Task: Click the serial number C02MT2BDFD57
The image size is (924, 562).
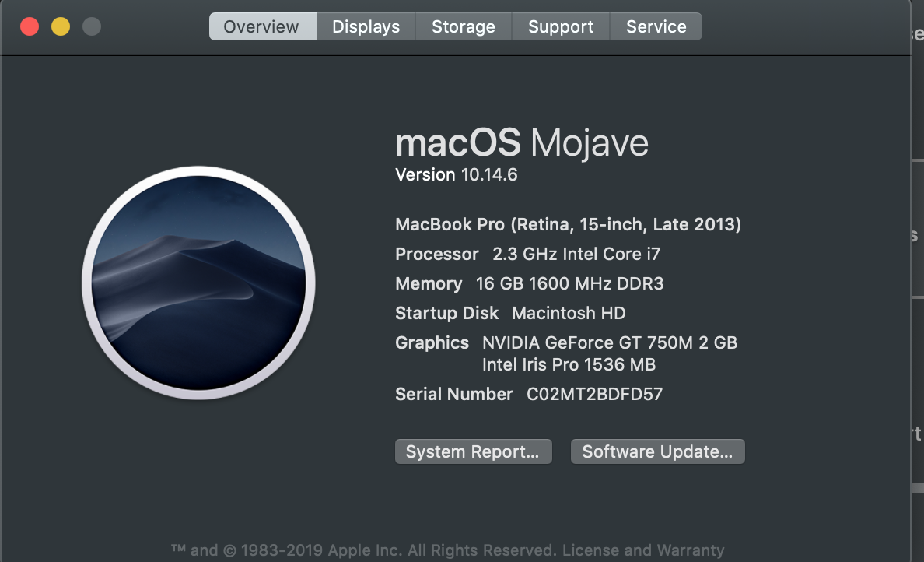Action: coord(593,394)
